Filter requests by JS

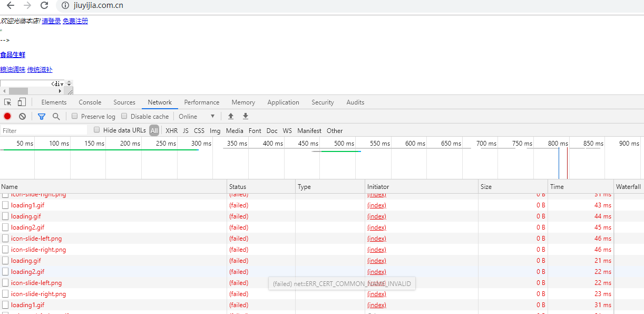click(x=186, y=130)
